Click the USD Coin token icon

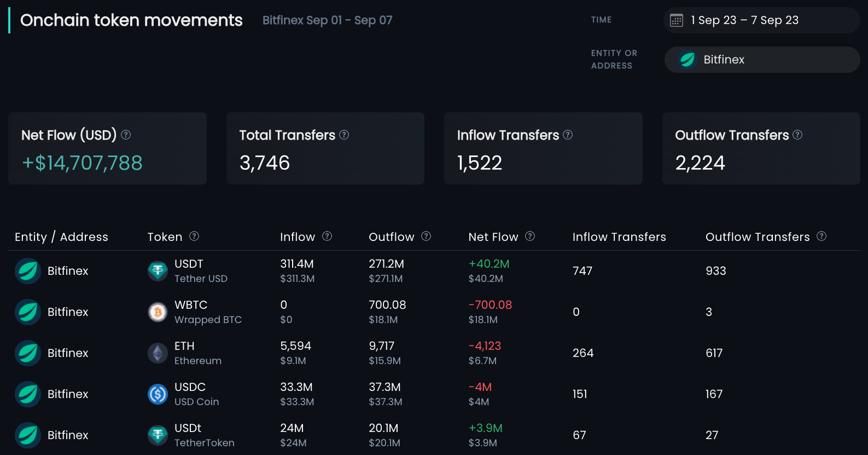[x=158, y=394]
